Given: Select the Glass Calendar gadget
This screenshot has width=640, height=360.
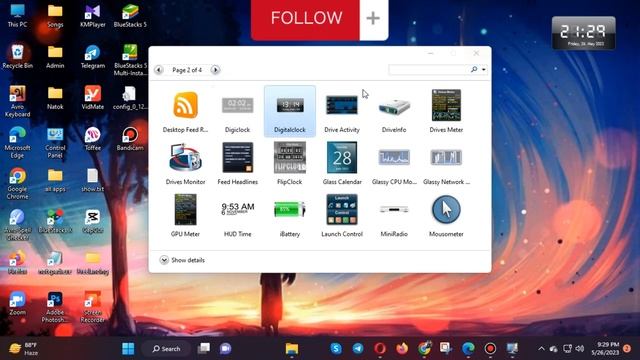Looking at the screenshot, I should pyautogui.click(x=342, y=163).
